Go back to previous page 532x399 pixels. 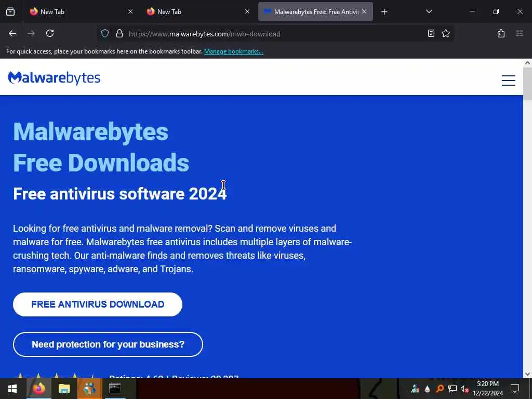[12, 33]
